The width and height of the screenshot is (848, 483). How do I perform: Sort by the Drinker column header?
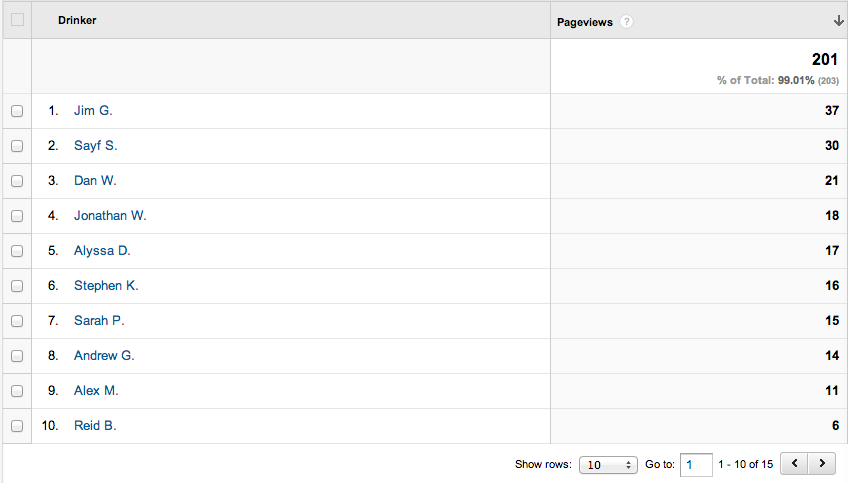(x=77, y=20)
